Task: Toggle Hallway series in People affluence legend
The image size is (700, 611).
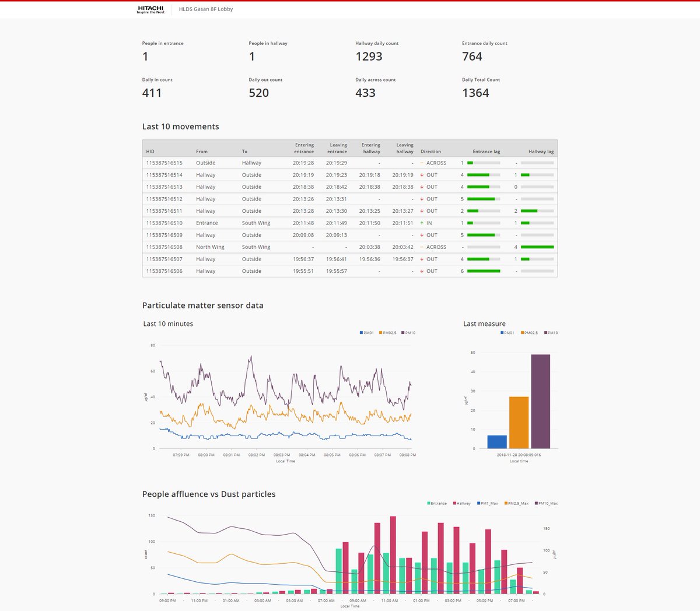Action: [462, 503]
